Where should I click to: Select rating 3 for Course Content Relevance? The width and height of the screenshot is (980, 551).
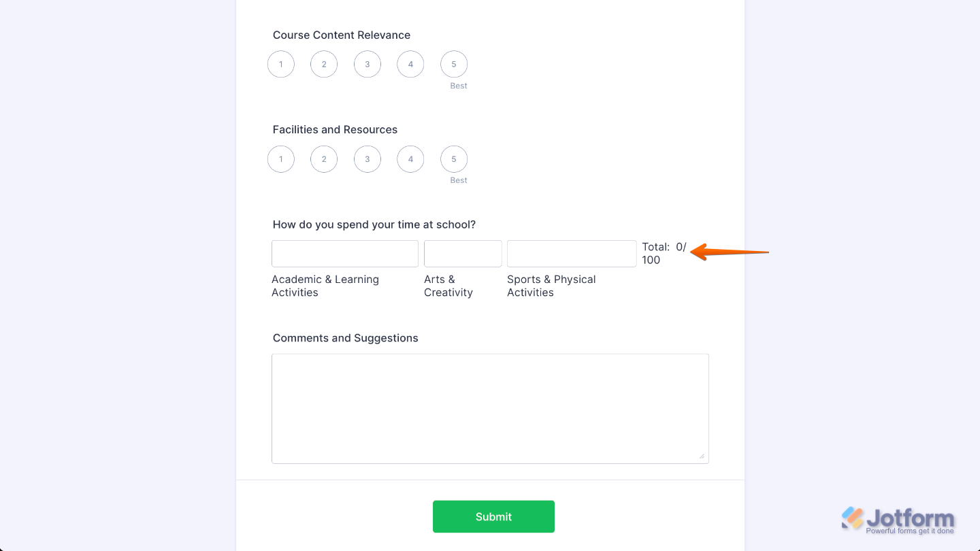tap(367, 64)
